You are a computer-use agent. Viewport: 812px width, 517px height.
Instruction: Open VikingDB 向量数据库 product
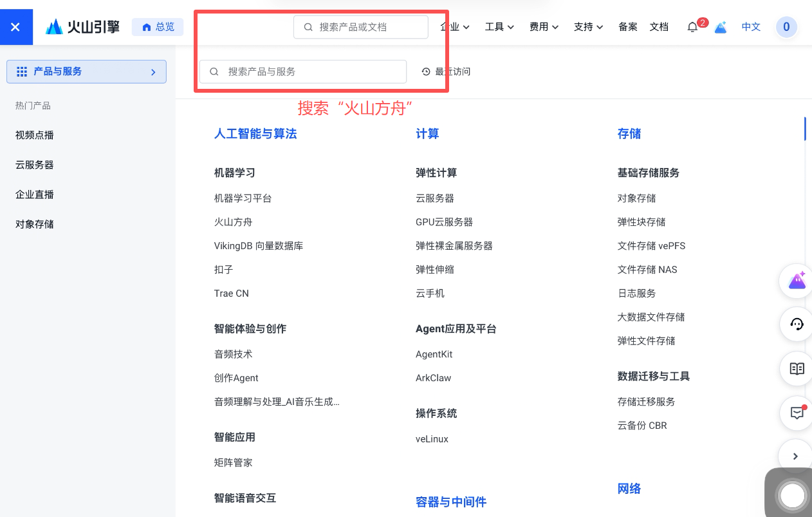pyautogui.click(x=259, y=246)
